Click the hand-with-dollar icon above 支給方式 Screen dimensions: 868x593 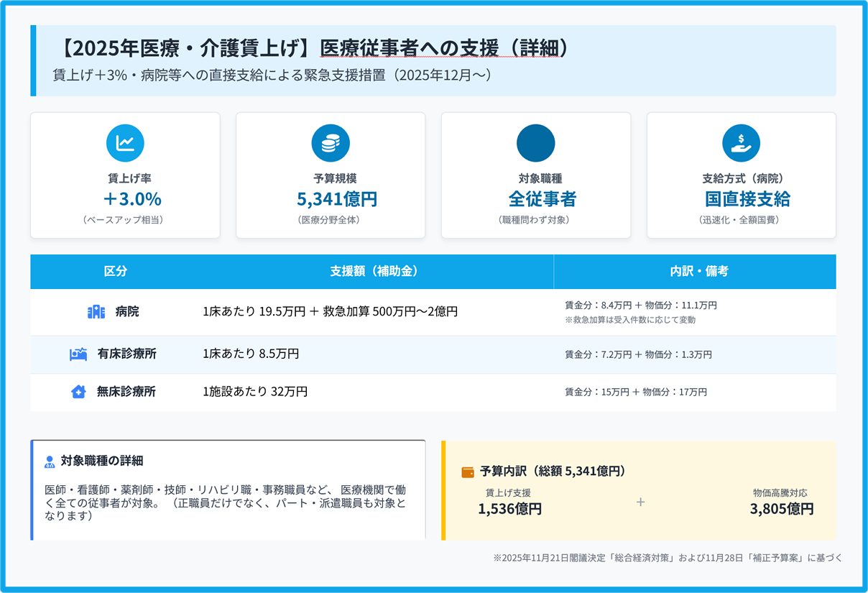[x=741, y=143]
